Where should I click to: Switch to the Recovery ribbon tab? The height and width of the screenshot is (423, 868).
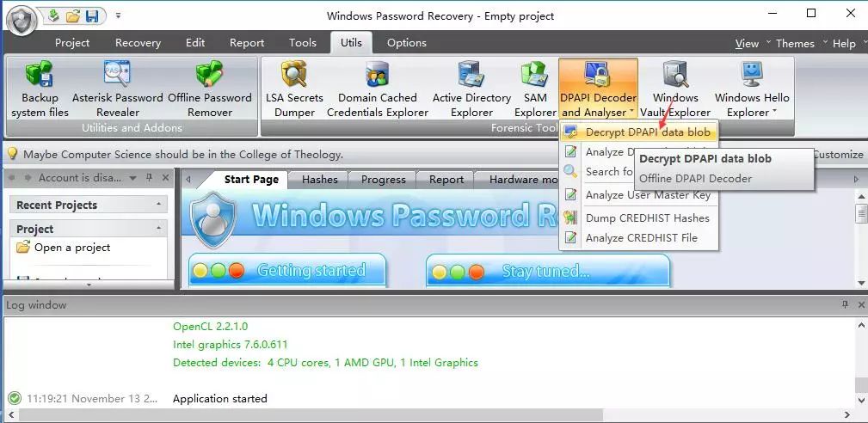(138, 43)
